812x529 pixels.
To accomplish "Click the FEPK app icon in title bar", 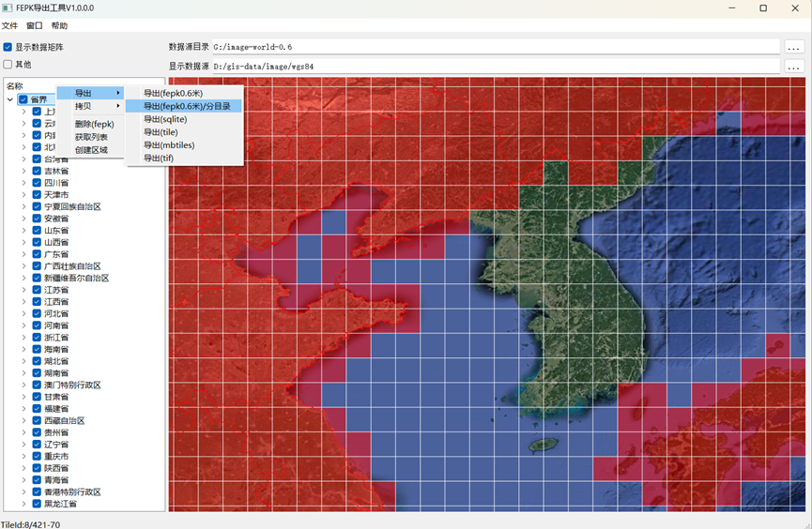I will [x=8, y=8].
